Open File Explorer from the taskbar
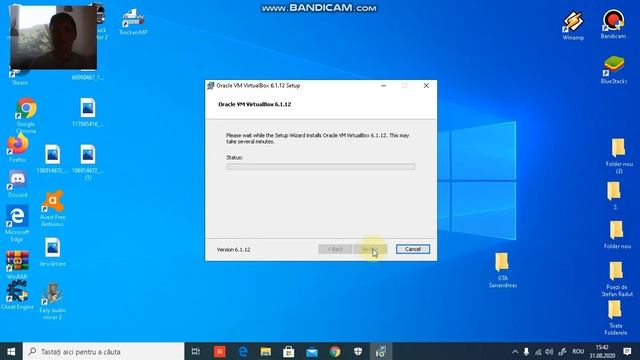 (266, 351)
